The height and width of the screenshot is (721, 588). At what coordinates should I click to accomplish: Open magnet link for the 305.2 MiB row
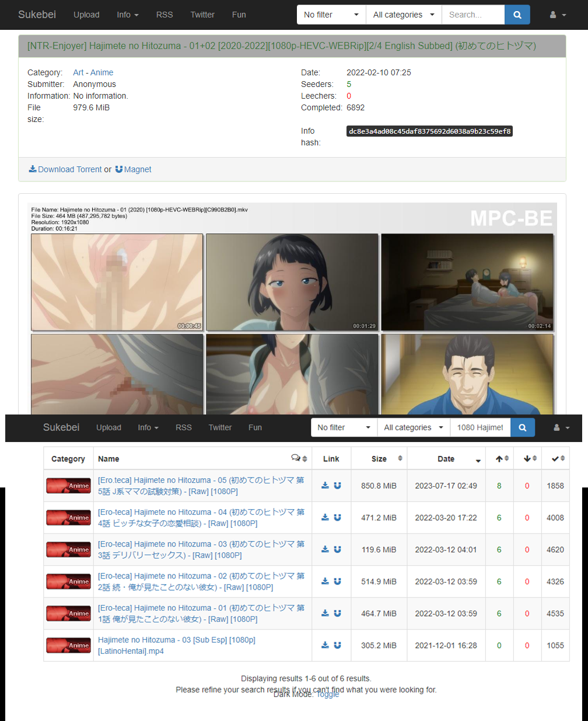click(337, 645)
